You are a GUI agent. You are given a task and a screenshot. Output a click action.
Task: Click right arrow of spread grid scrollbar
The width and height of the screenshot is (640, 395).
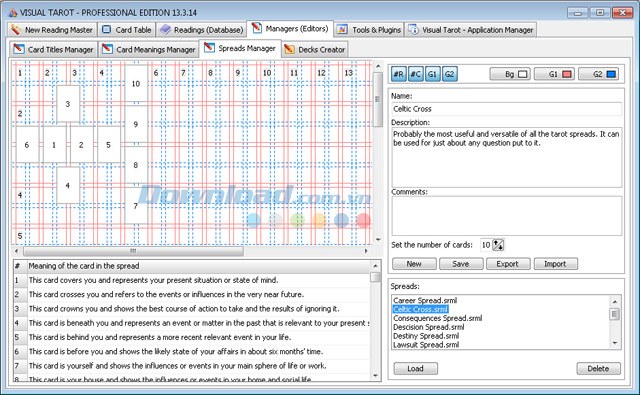(366, 251)
